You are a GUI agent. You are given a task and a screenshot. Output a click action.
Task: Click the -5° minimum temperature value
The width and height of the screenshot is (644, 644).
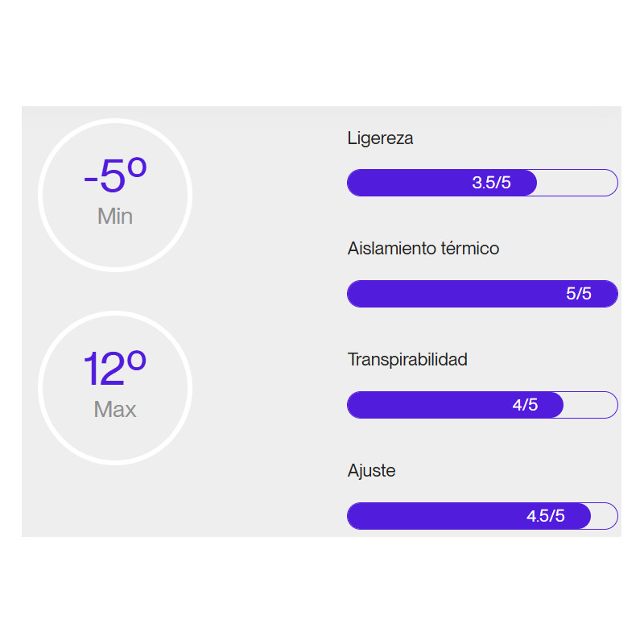tap(115, 176)
